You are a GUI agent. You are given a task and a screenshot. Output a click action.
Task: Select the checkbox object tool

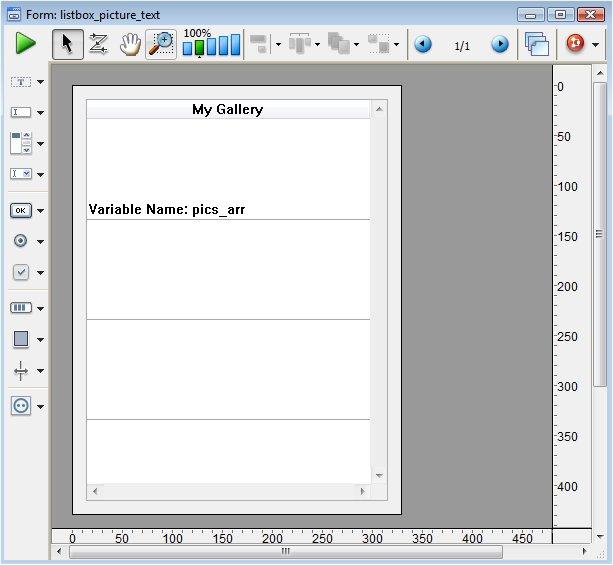[x=21, y=272]
